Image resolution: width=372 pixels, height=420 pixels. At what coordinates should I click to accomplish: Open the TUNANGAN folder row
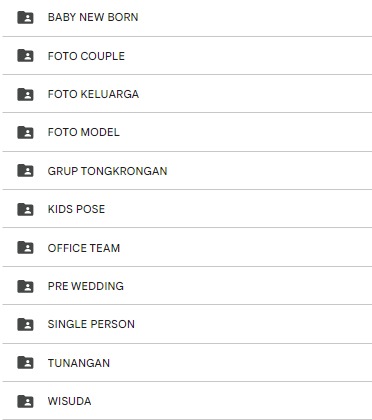[187, 363]
